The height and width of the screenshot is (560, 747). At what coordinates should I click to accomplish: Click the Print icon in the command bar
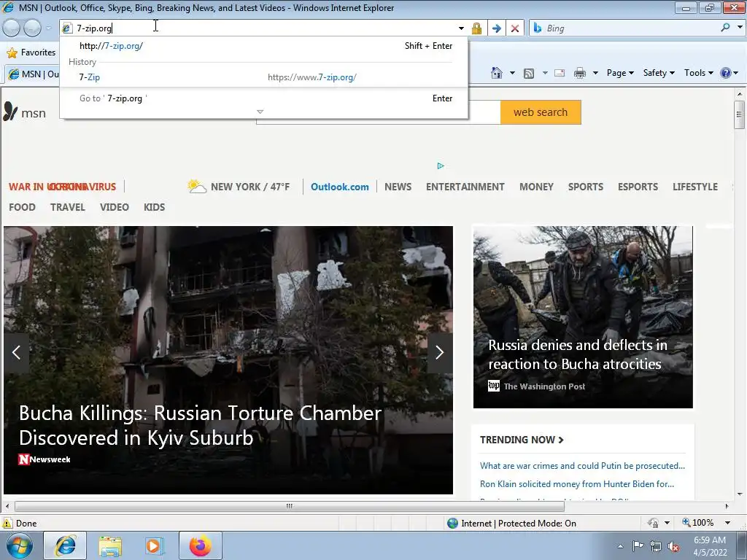pyautogui.click(x=580, y=73)
